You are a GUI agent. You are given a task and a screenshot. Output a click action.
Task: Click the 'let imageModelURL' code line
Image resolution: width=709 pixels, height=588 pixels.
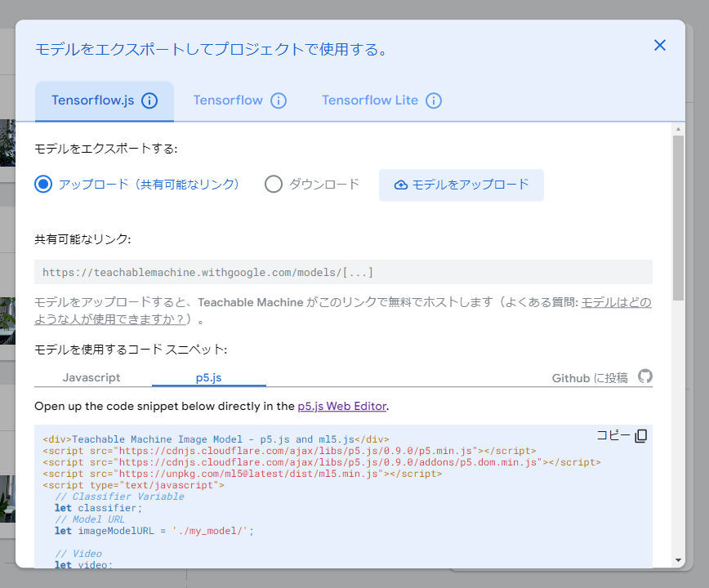[x=154, y=531]
